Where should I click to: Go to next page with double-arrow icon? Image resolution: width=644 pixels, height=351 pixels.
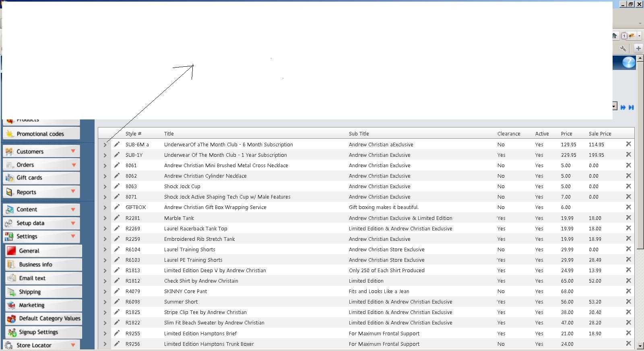[x=623, y=107]
